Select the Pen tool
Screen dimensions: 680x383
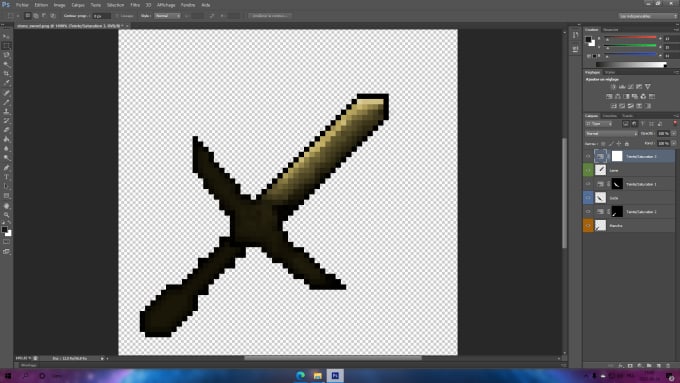(x=7, y=168)
